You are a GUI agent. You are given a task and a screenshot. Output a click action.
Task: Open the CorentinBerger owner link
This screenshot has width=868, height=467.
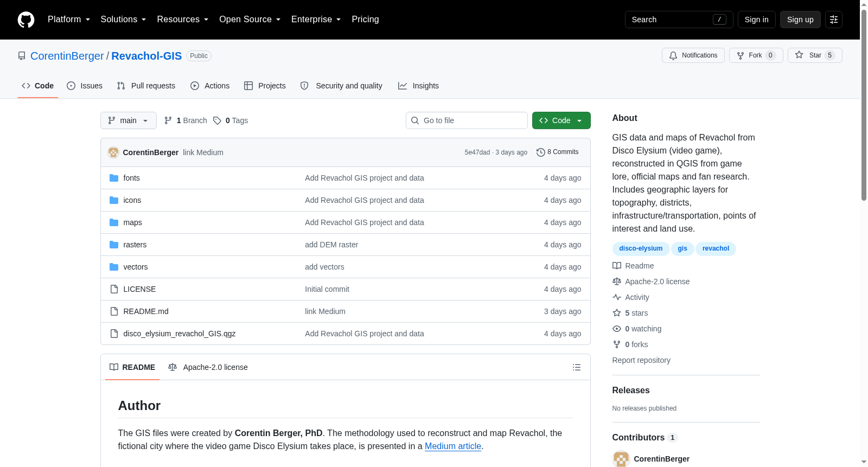click(67, 56)
